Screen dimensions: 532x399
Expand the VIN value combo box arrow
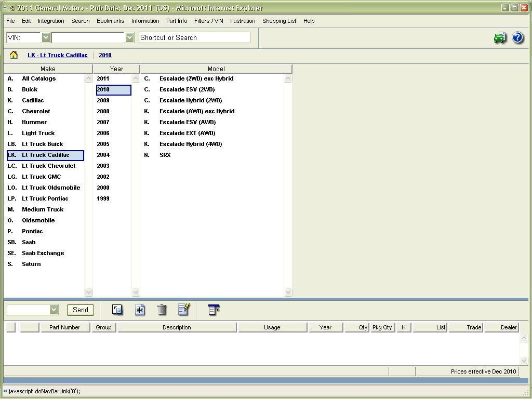(129, 37)
